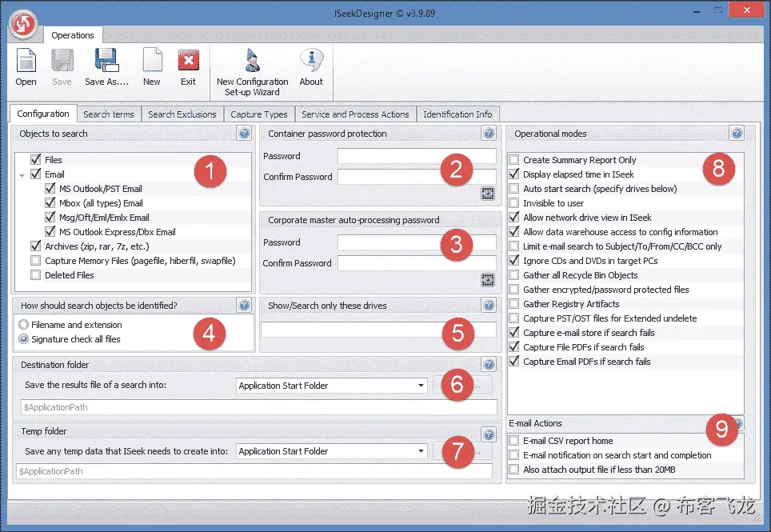771x532 pixels.
Task: Open the Identification Info tab
Action: [x=457, y=114]
